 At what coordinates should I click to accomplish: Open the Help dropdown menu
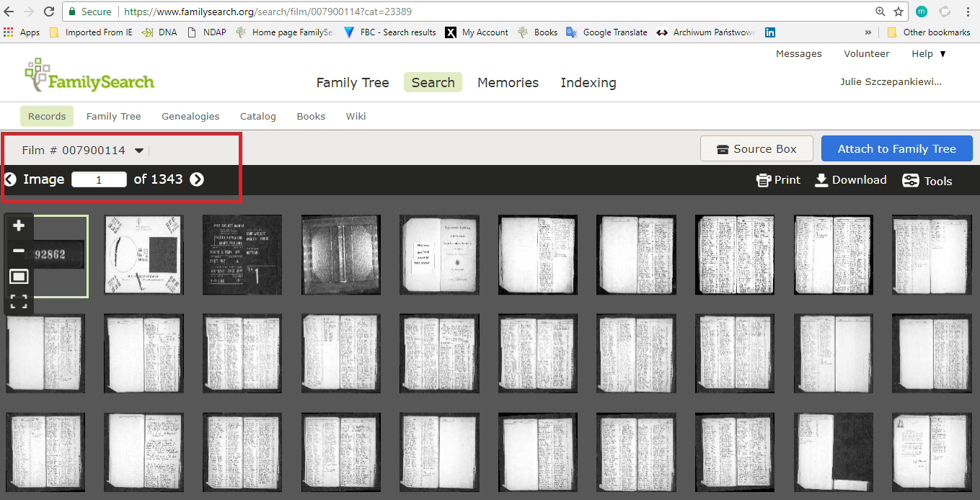coord(928,54)
